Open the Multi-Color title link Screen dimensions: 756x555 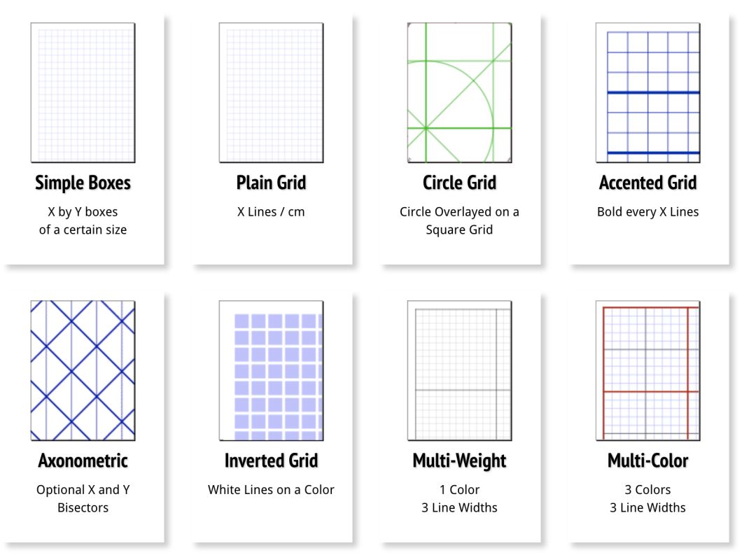pyautogui.click(x=648, y=461)
